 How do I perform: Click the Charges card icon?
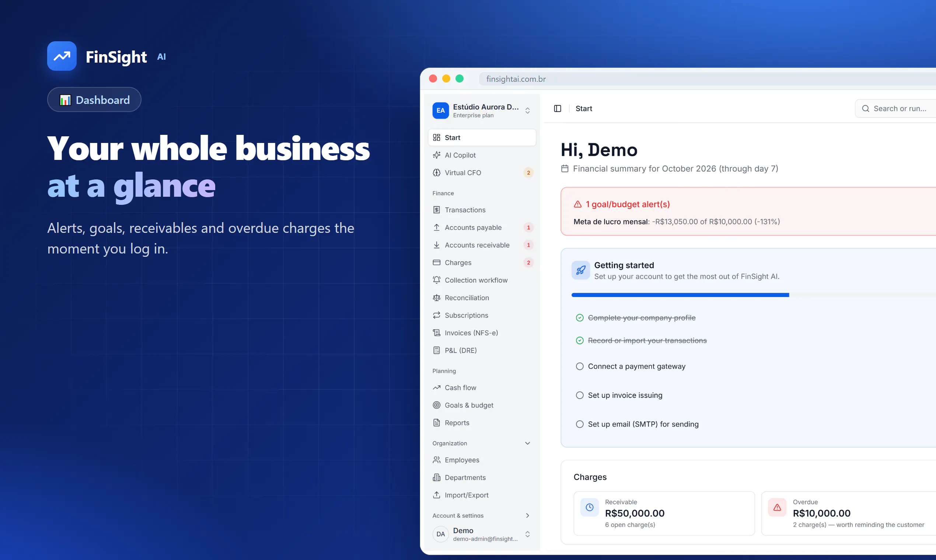click(x=437, y=262)
